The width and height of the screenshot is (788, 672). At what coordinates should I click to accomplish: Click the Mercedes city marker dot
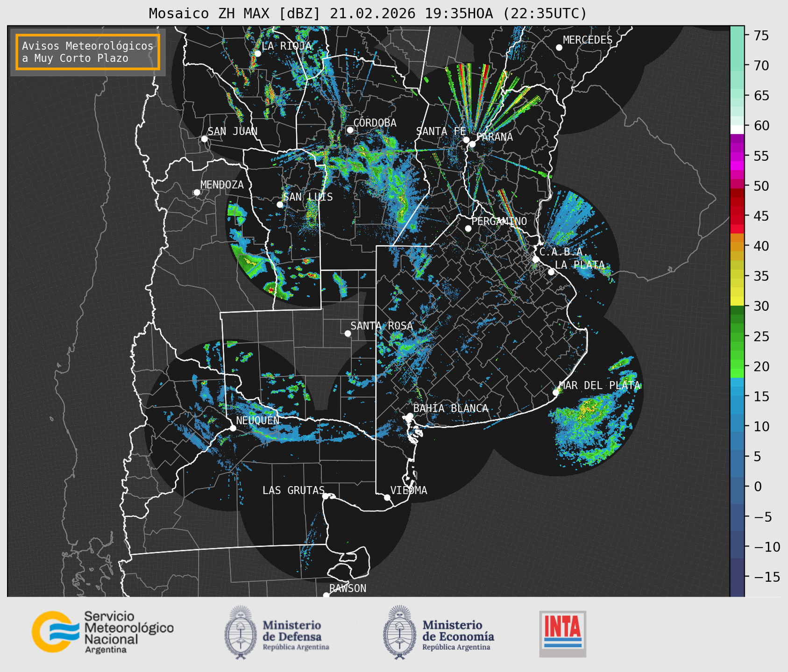click(x=559, y=48)
